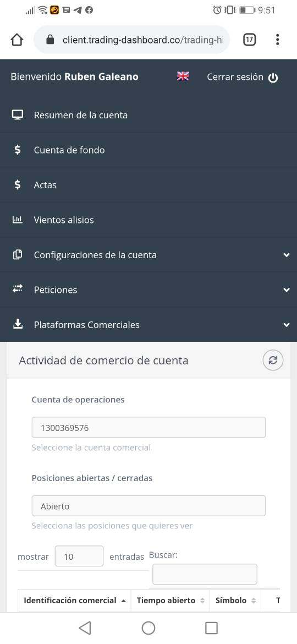Viewport: 297px width, 644px height.
Task: Expand Plataformas Comerciales submenu chevron
Action: coord(287,325)
